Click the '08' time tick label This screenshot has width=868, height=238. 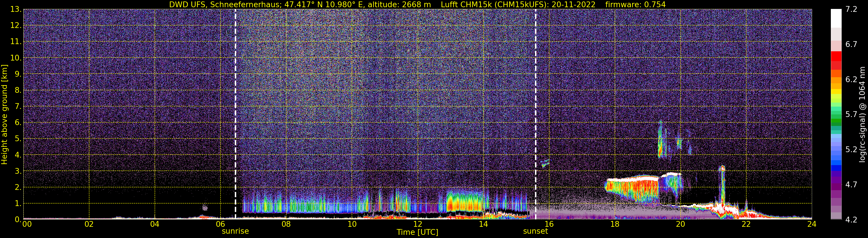tap(286, 224)
